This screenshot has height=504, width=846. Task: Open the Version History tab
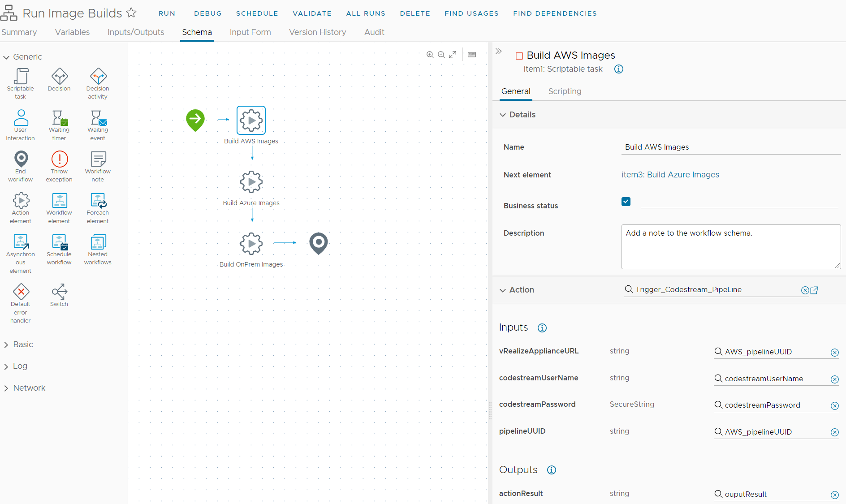click(x=317, y=32)
